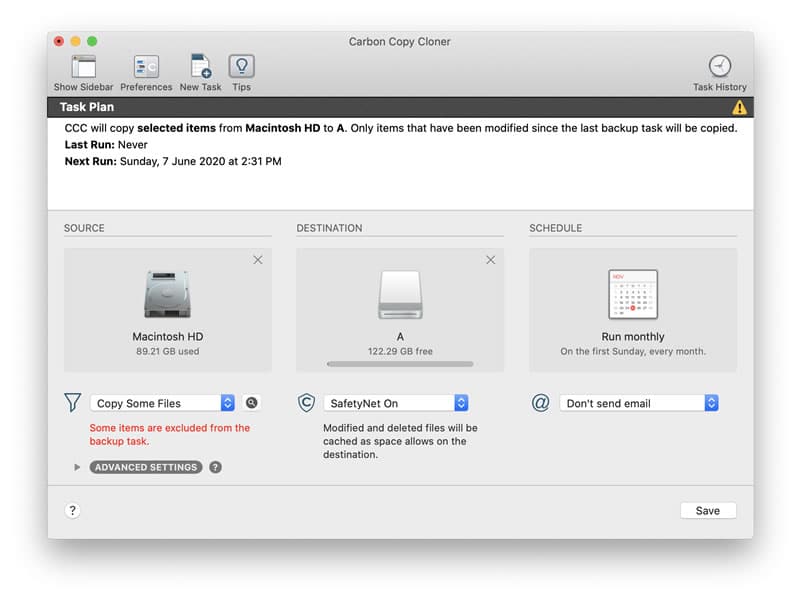
Task: Click the @ email icon
Action: pos(540,403)
